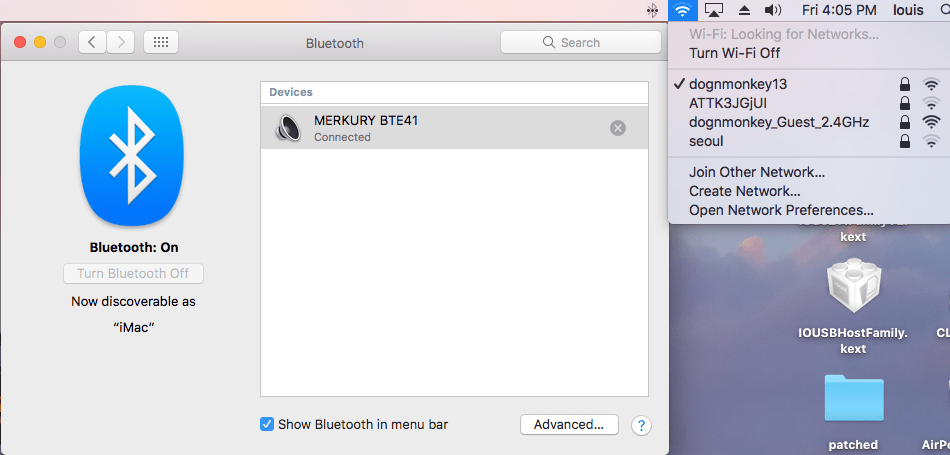950x455 pixels.
Task: Open the help question mark button
Action: pyautogui.click(x=641, y=425)
